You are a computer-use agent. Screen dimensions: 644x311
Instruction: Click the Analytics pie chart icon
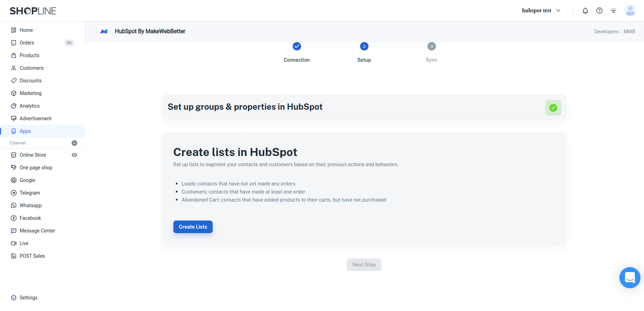pyautogui.click(x=14, y=106)
